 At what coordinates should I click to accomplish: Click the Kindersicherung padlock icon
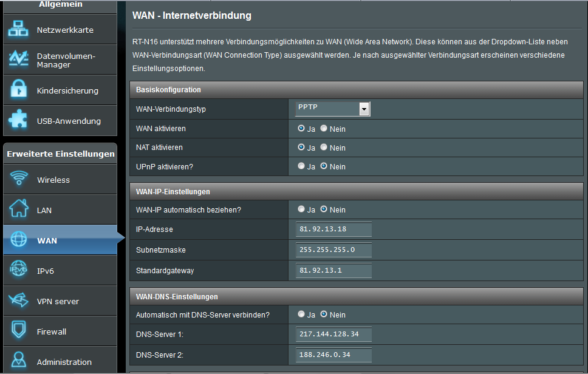(x=18, y=90)
